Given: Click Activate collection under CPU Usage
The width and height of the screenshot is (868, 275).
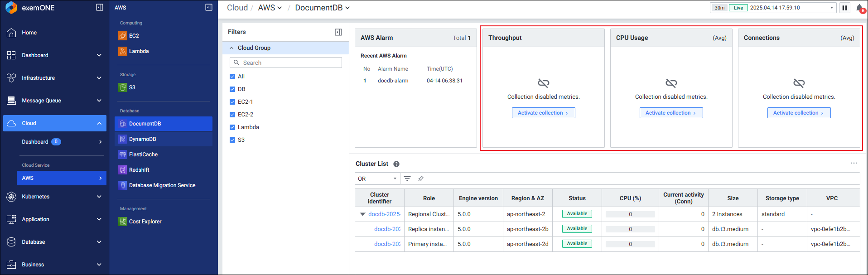Looking at the screenshot, I should tap(671, 113).
